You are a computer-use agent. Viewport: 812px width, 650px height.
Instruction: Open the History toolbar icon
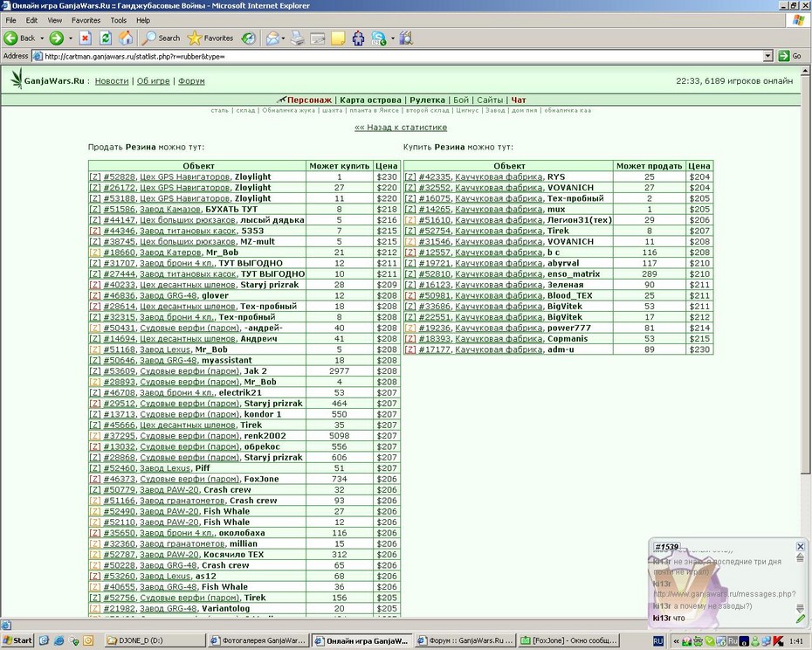(x=249, y=38)
